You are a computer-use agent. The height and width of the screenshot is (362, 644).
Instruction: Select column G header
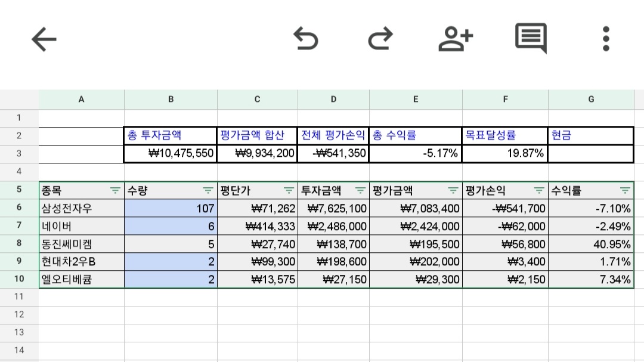(591, 100)
